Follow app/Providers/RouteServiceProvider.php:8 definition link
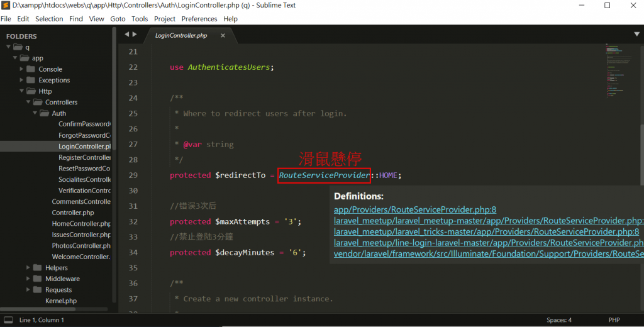644x327 pixels. (x=415, y=209)
